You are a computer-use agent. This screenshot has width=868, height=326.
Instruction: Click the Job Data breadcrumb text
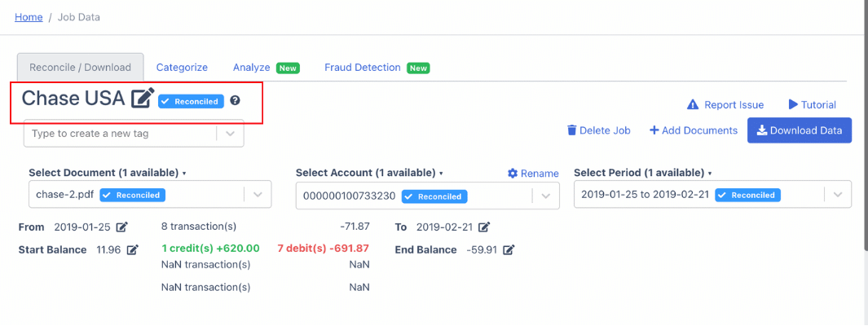coord(78,17)
